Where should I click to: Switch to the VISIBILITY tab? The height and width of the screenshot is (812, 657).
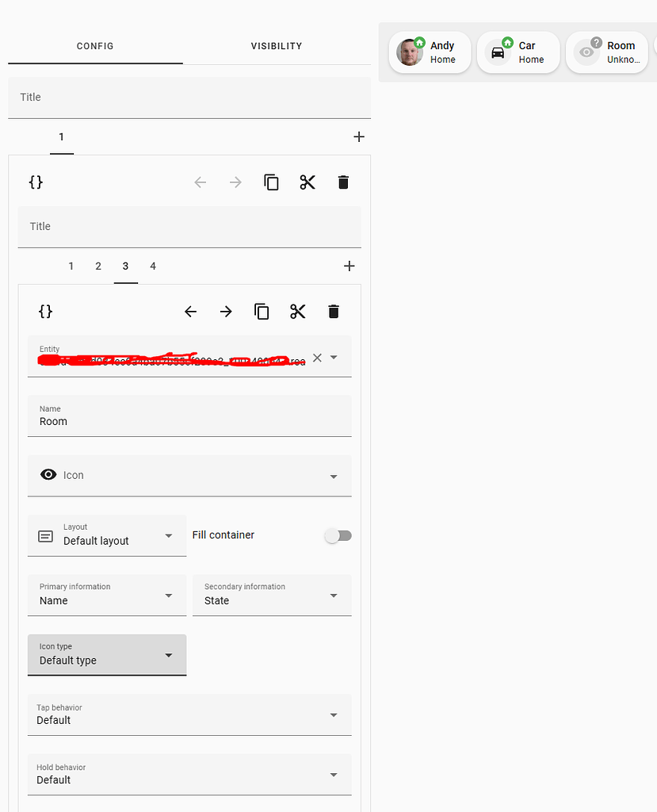(276, 46)
